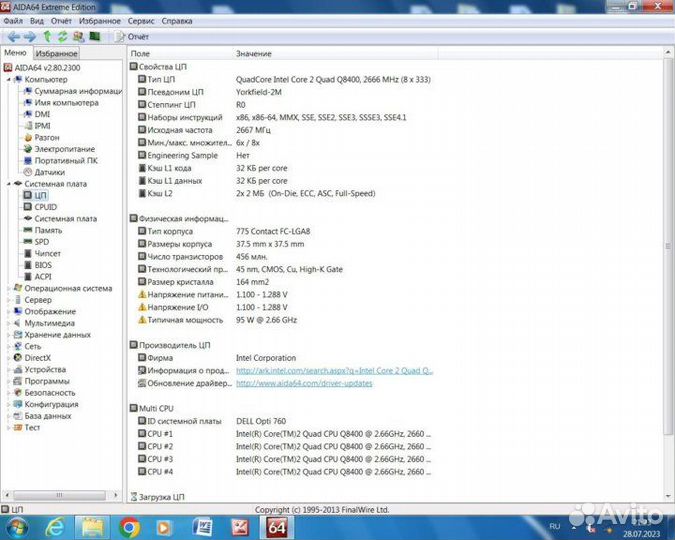Image resolution: width=675 pixels, height=540 pixels.
Task: Click the left panel horizontal scrollbar
Action: (x=60, y=496)
